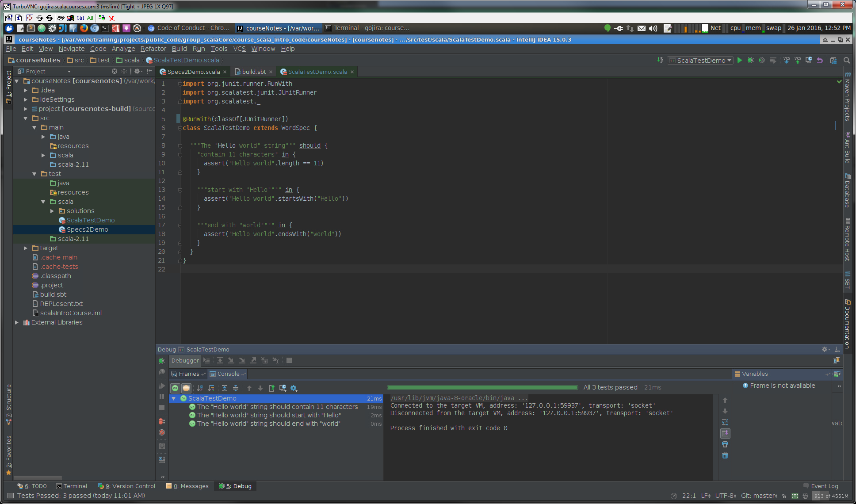The width and height of the screenshot is (856, 504).
Task: Click the VCS commit changes icon
Action: 798,60
